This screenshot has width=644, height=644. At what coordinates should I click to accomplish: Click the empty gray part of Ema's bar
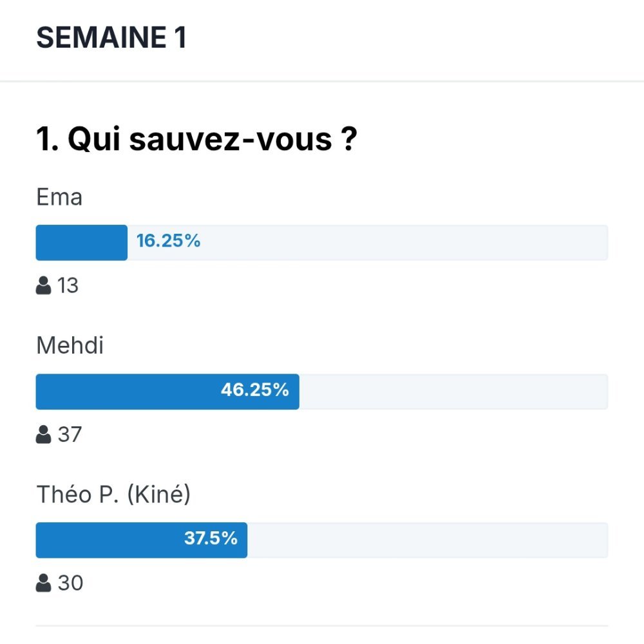pos(404,242)
